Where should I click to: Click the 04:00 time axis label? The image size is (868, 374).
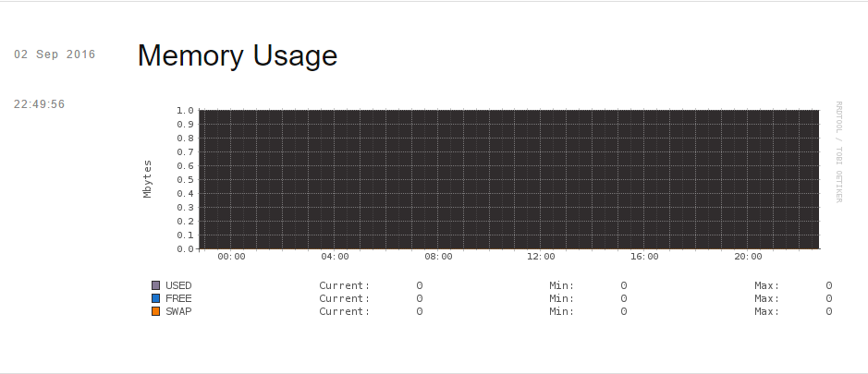click(335, 257)
